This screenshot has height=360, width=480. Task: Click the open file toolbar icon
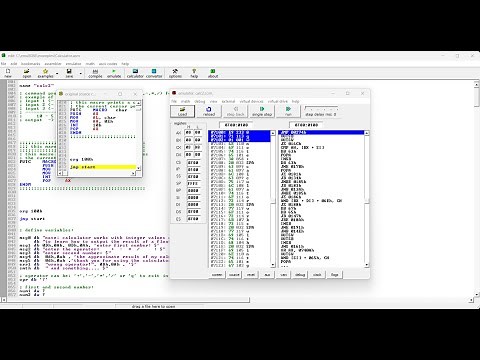click(27, 73)
